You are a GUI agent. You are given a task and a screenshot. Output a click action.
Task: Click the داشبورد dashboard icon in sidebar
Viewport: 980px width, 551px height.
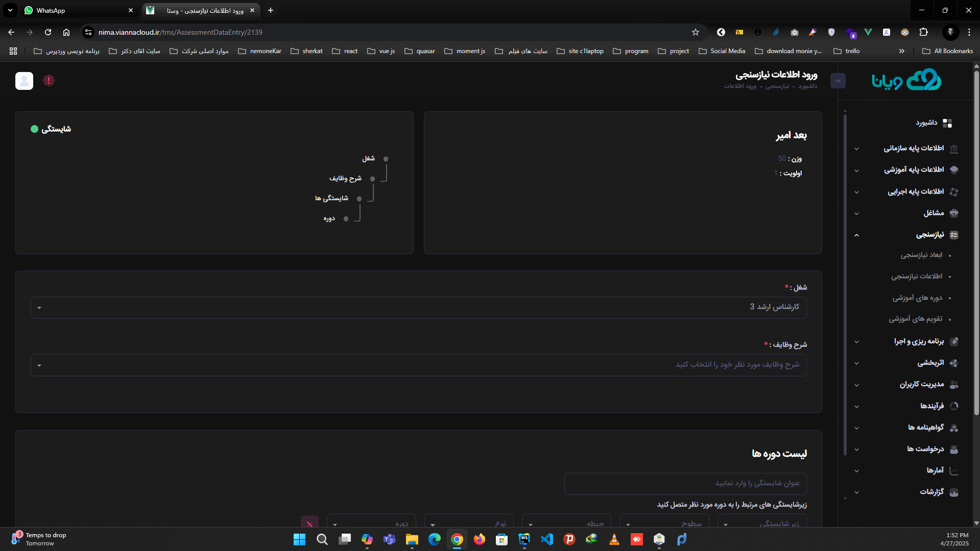(947, 123)
